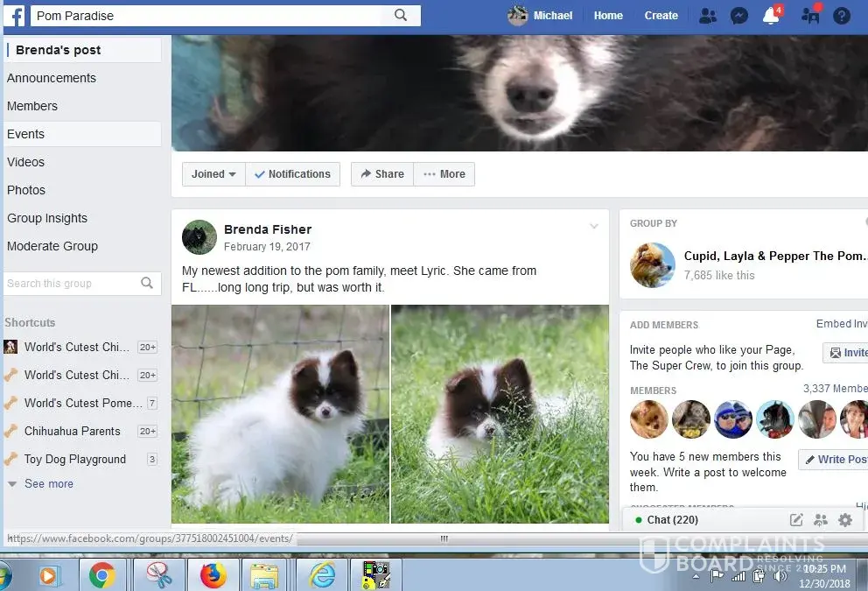
Task: Open Brenda Fisher's profile link
Action: (268, 229)
